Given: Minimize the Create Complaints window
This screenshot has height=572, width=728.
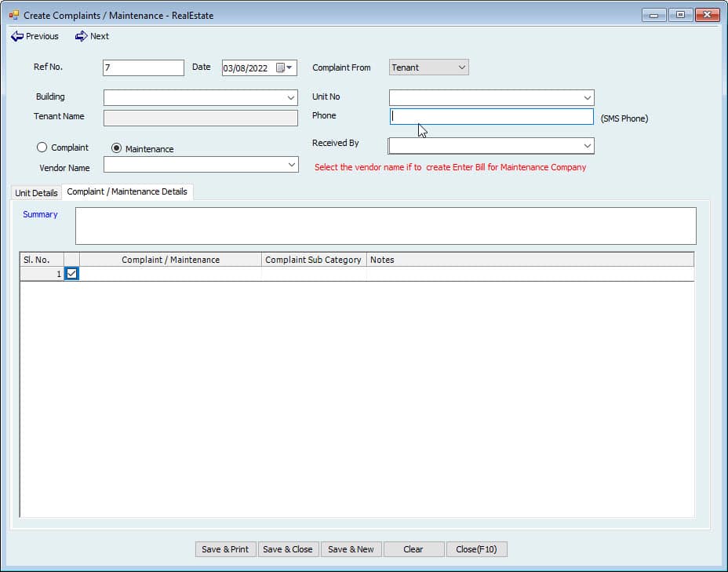Looking at the screenshot, I should tap(653, 16).
